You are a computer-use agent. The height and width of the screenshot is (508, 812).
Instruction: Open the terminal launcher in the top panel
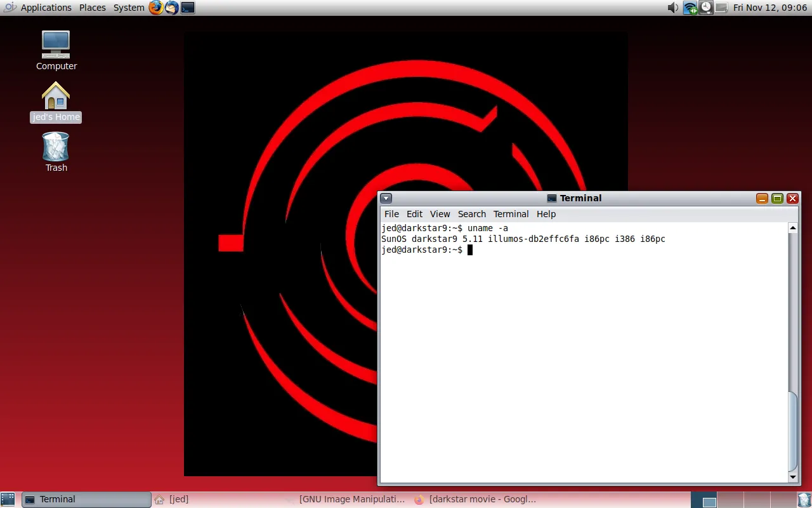tap(188, 8)
